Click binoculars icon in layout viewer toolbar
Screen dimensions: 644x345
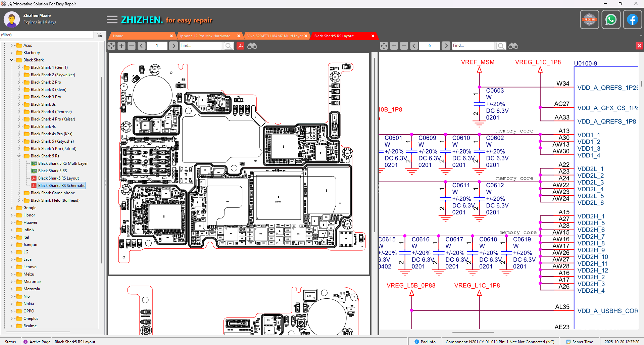(x=252, y=46)
